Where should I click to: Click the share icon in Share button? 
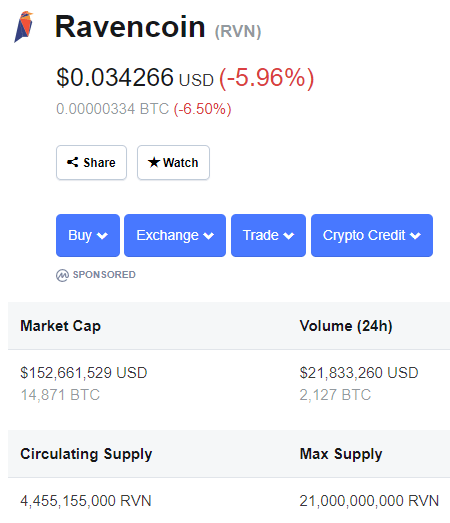(72, 162)
